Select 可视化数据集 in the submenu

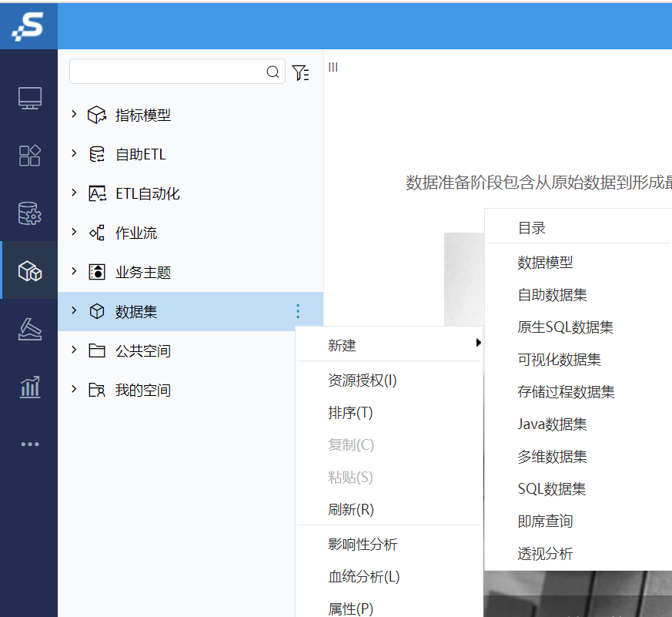click(x=559, y=359)
